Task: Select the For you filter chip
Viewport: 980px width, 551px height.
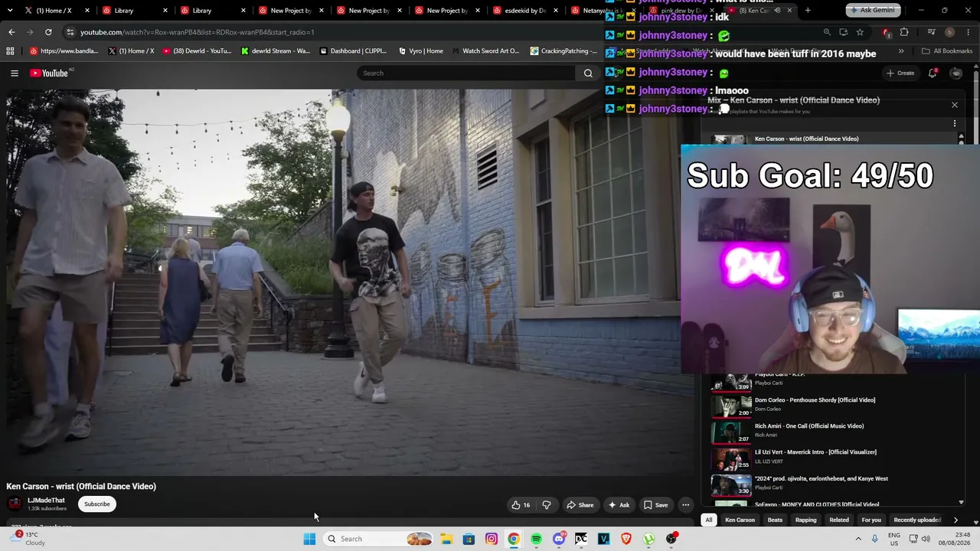Action: 871,520
